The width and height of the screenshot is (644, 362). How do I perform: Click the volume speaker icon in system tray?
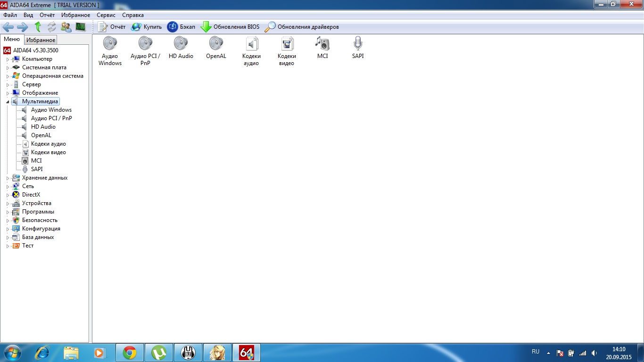[594, 353]
